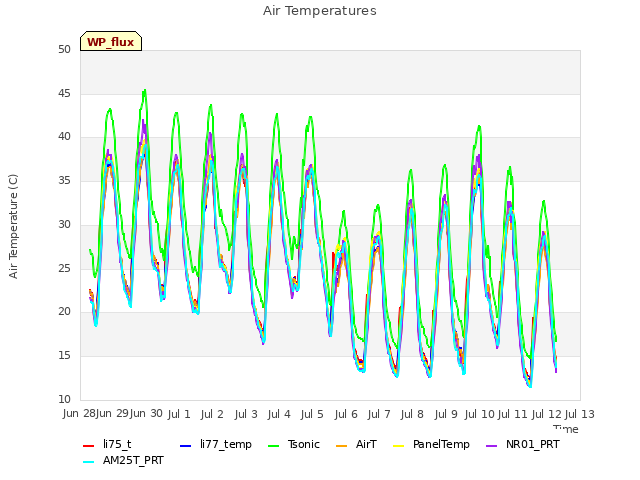The image size is (640, 480).
Task: Click the 35 y-axis tick label
Action: (x=64, y=180)
